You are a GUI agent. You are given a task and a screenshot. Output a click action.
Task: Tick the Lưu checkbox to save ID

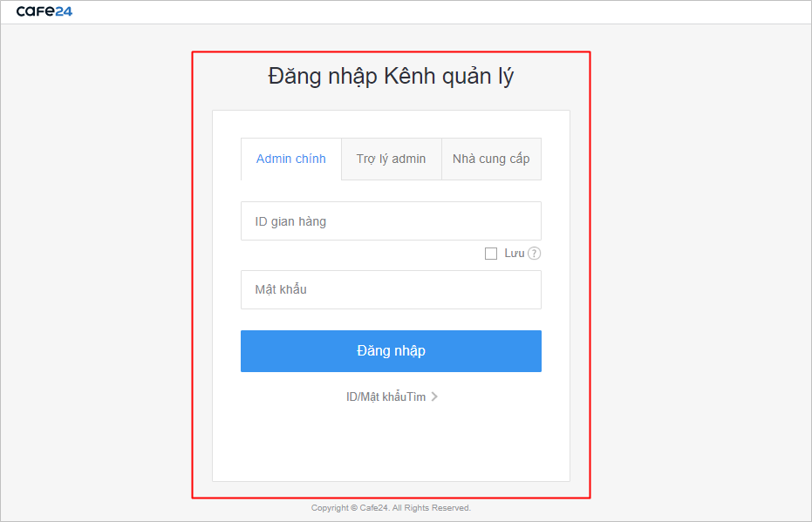click(491, 254)
